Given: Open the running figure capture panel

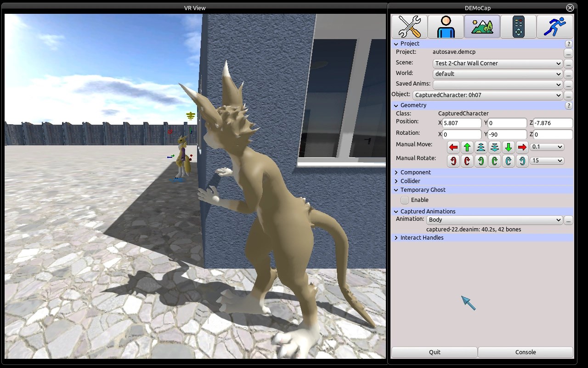Looking at the screenshot, I should point(554,26).
